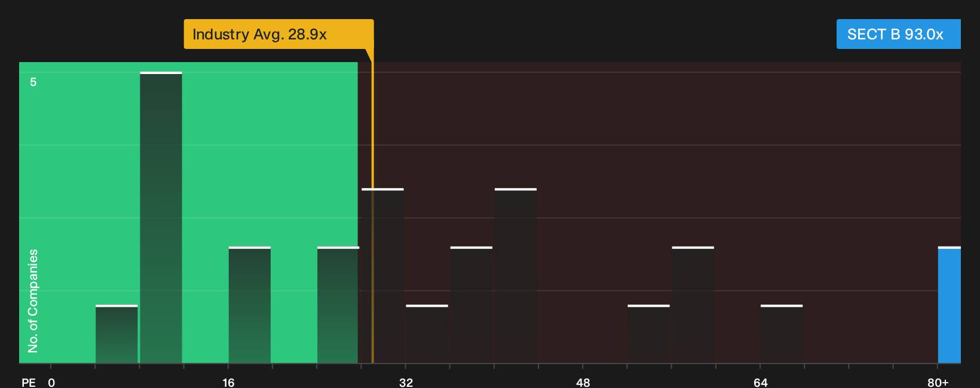Click the x-axis label 64
The image size is (980, 388).
760,383
